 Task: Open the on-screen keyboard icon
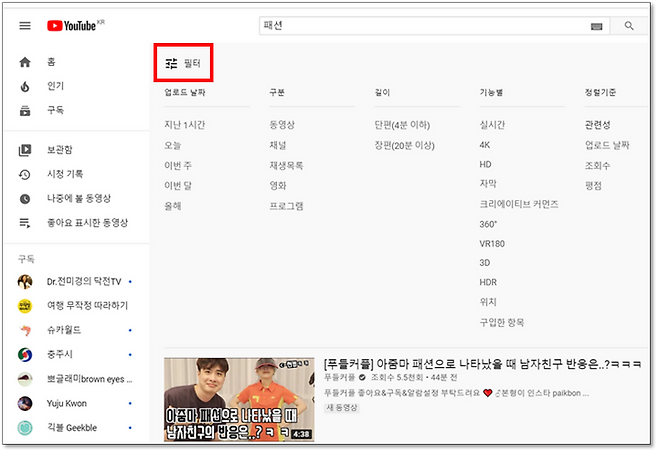pos(597,26)
